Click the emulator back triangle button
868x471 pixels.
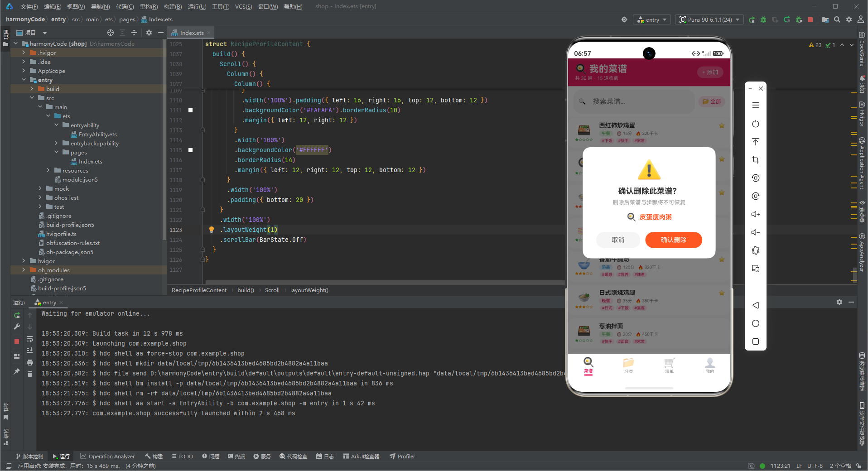point(756,305)
